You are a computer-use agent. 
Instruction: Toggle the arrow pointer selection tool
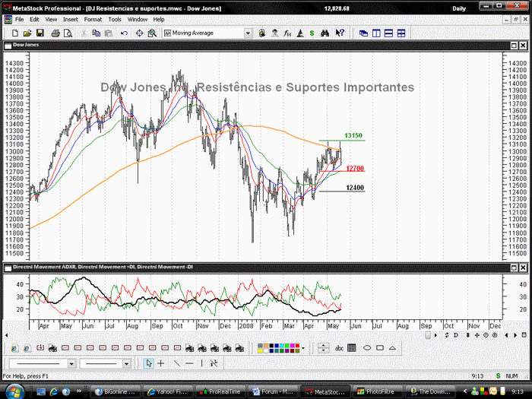point(149,363)
